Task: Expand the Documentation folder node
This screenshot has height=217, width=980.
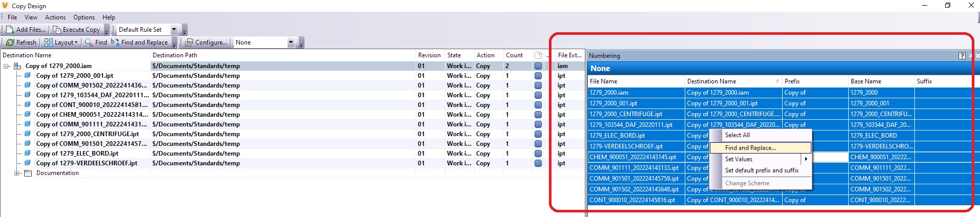Action: 17,173
